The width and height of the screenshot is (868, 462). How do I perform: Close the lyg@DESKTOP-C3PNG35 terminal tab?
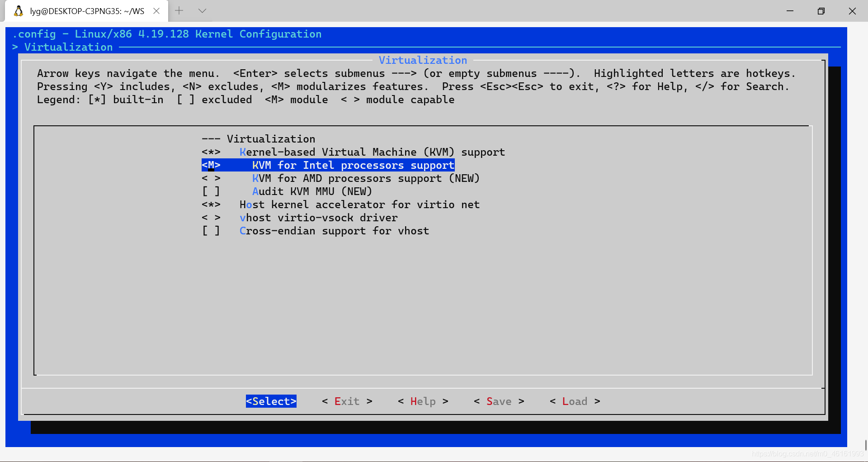[x=156, y=11]
